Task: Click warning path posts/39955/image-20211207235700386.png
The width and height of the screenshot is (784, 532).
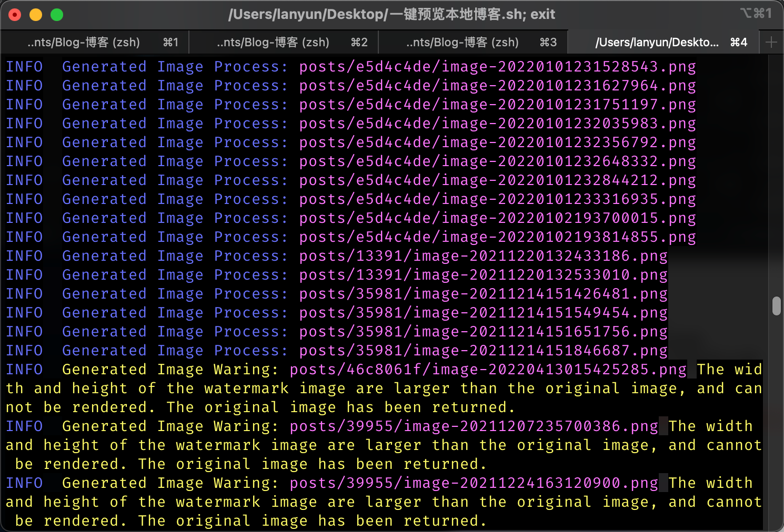Action: [x=474, y=426]
